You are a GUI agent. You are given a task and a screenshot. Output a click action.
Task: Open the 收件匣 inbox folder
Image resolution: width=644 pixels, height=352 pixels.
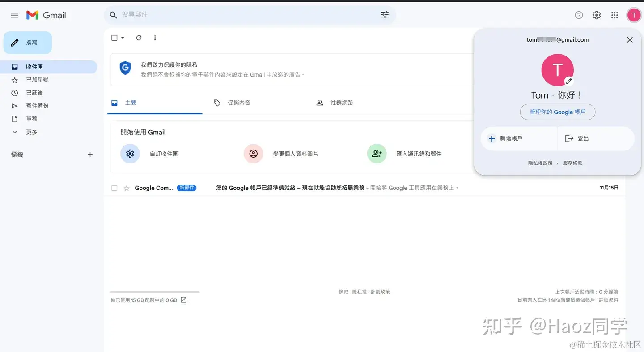[x=49, y=67]
